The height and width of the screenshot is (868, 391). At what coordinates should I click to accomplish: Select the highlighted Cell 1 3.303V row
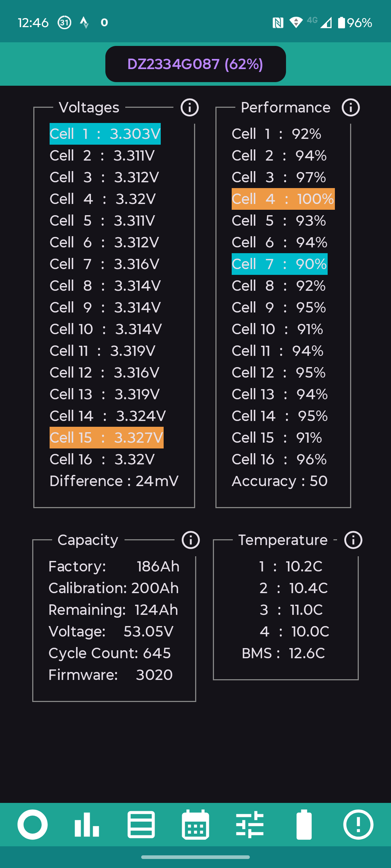point(105,134)
